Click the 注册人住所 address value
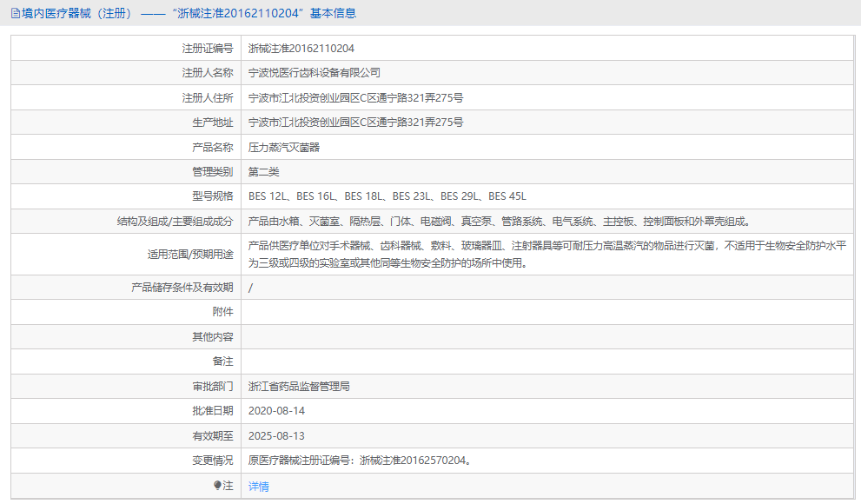 [x=355, y=97]
